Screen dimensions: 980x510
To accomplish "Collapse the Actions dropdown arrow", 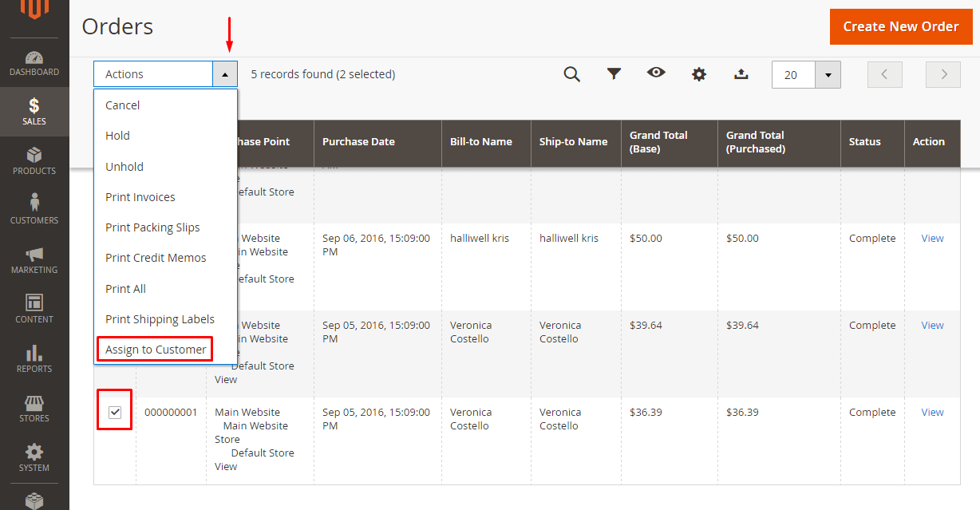I will click(x=226, y=73).
